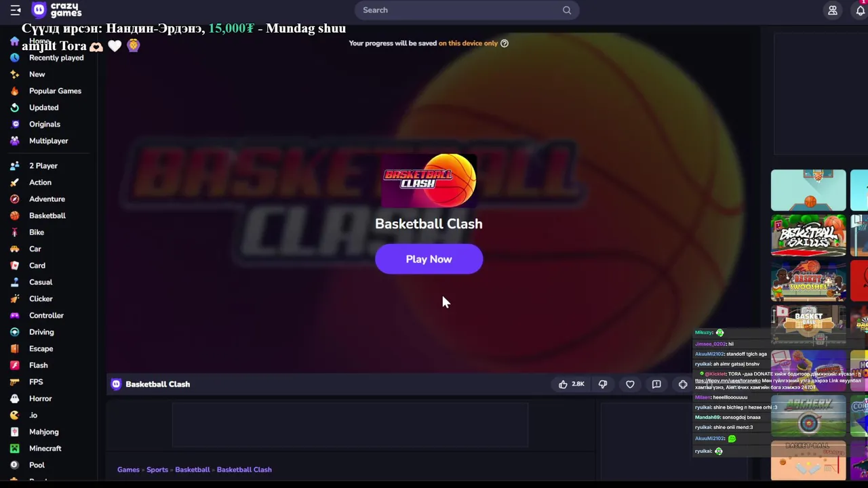Select the Basketball category in sidebar
This screenshot has height=488, width=868.
[x=47, y=216]
